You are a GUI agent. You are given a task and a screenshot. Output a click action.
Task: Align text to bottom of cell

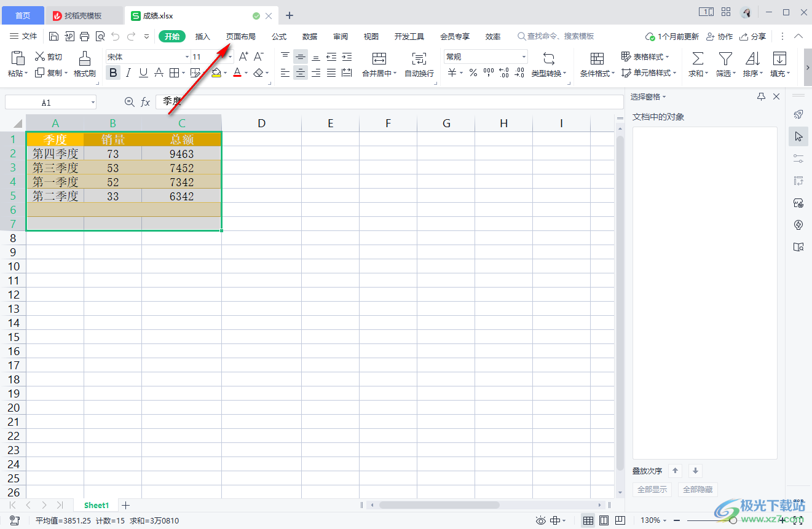coord(316,57)
